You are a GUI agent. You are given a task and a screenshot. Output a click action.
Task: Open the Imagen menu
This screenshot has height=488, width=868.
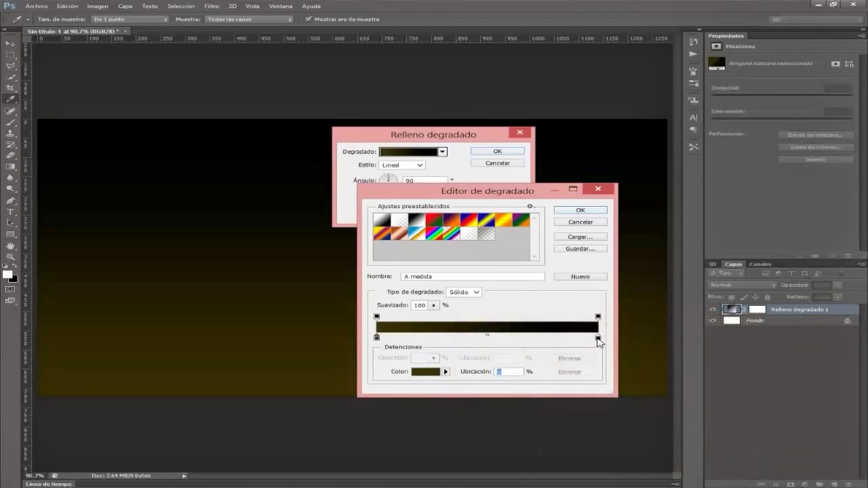click(x=98, y=6)
